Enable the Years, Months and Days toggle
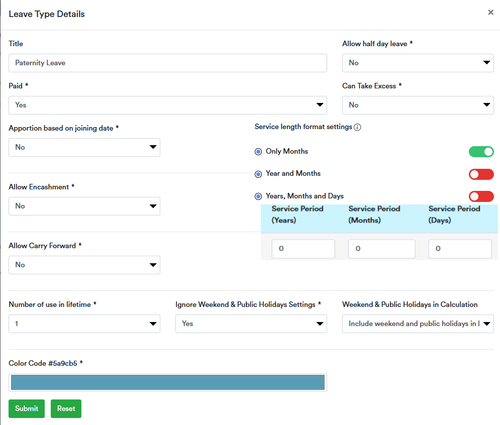 481,196
